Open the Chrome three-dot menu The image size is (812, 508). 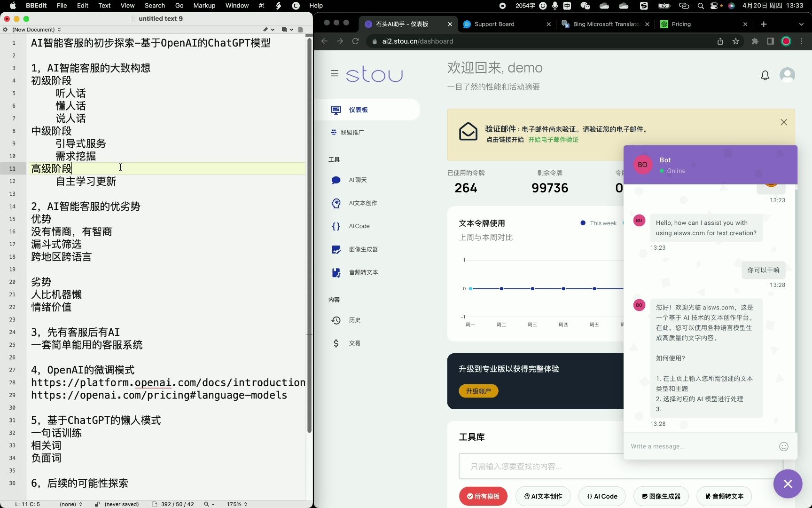point(802,41)
